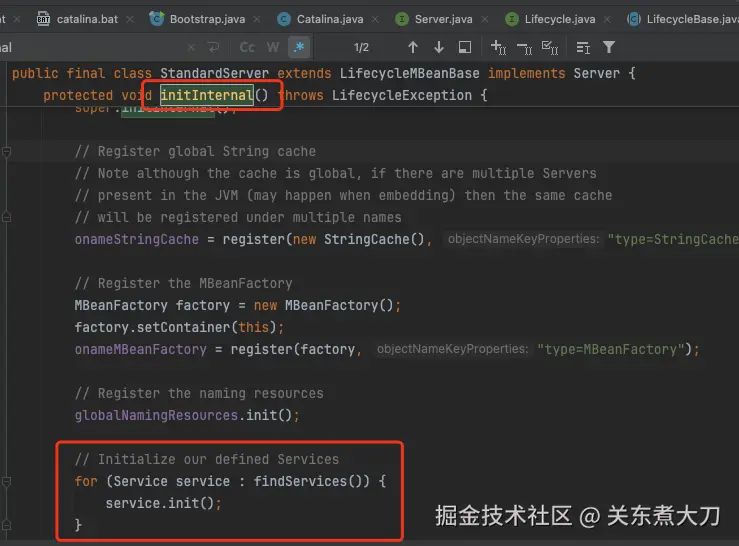Close the catalina.bat tab

pyautogui.click(x=130, y=19)
